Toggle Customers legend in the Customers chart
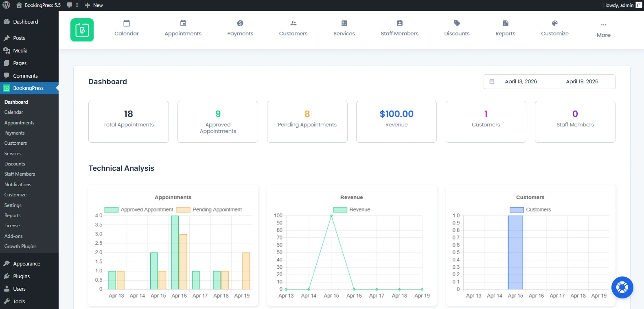The height and width of the screenshot is (309, 644). tap(530, 210)
